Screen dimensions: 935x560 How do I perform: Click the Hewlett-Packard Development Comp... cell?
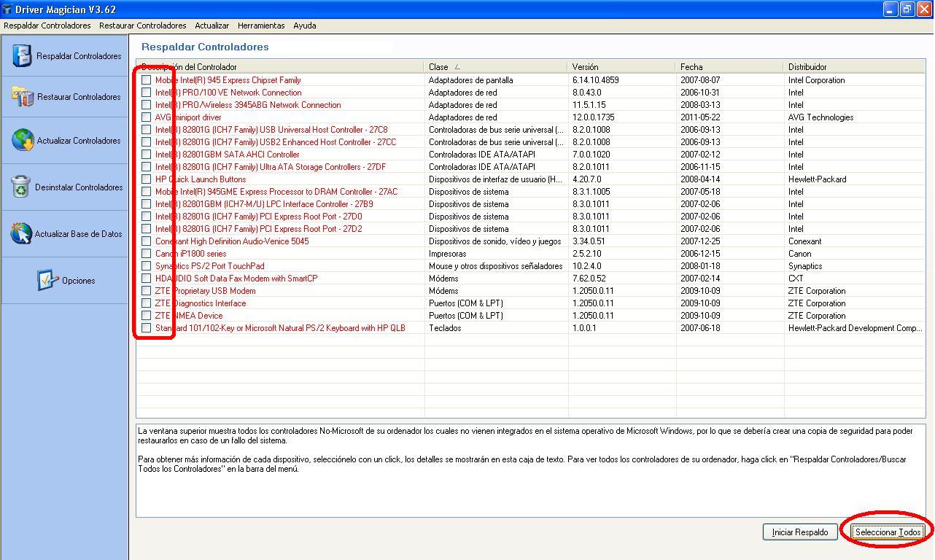click(855, 328)
